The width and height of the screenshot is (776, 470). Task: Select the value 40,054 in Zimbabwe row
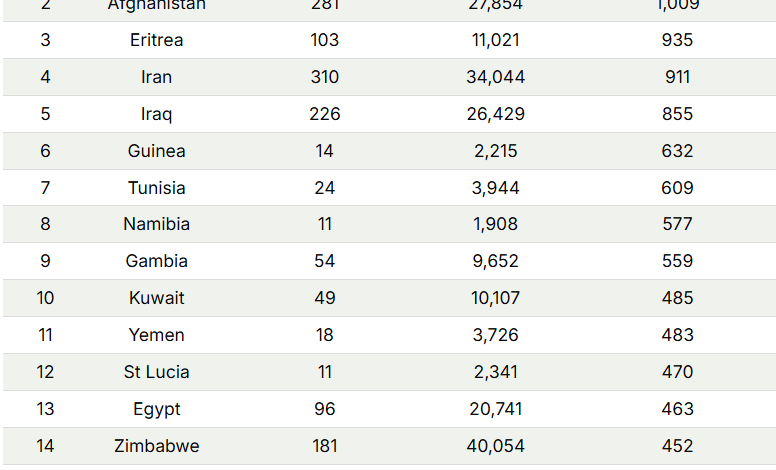pos(495,446)
